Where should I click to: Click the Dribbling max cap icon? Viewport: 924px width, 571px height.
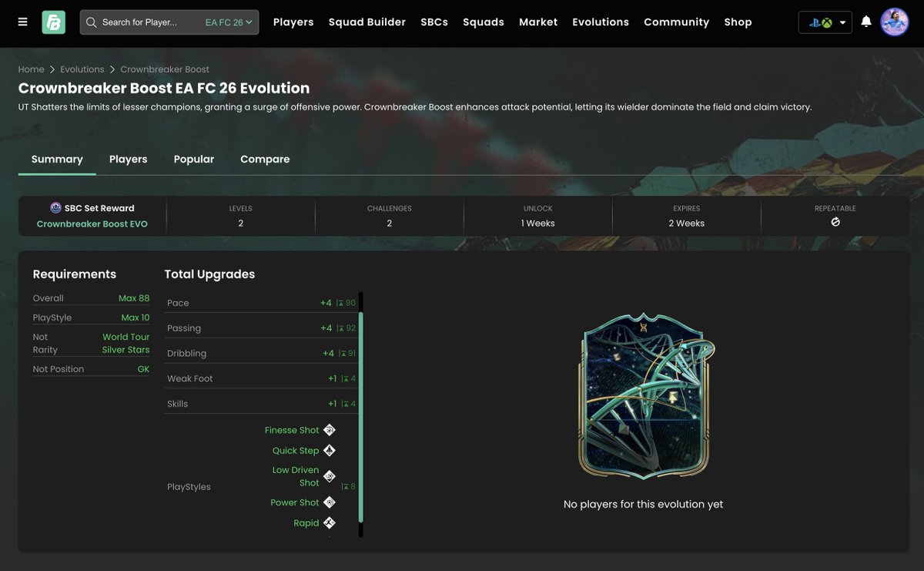pyautogui.click(x=342, y=354)
